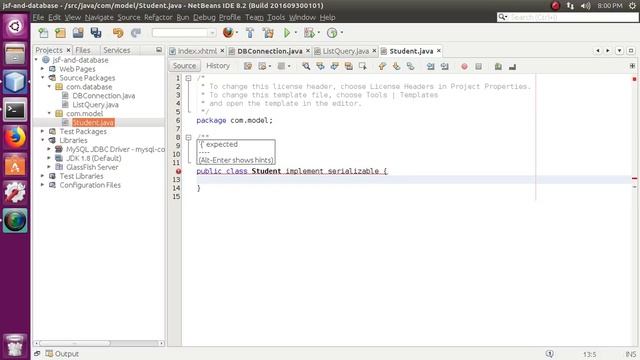Click the Profile Project toolbar icon
This screenshot has height=360, width=640.
click(x=332, y=33)
